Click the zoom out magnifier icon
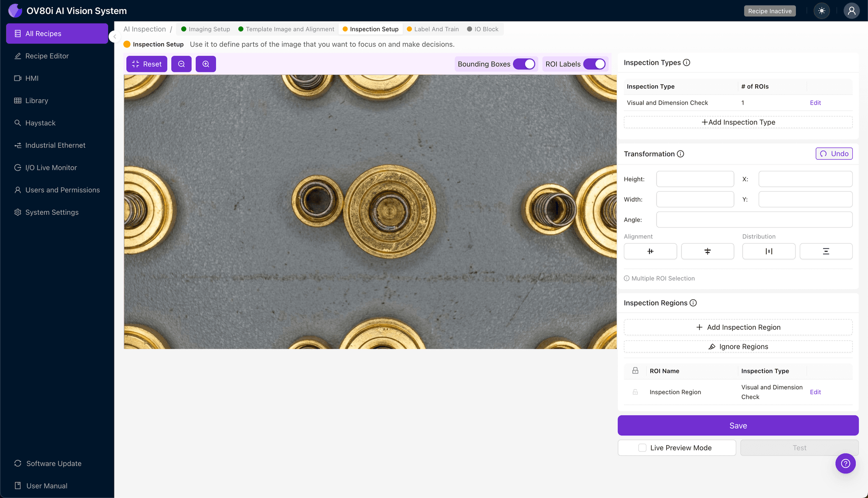The width and height of the screenshot is (868, 498). click(181, 64)
